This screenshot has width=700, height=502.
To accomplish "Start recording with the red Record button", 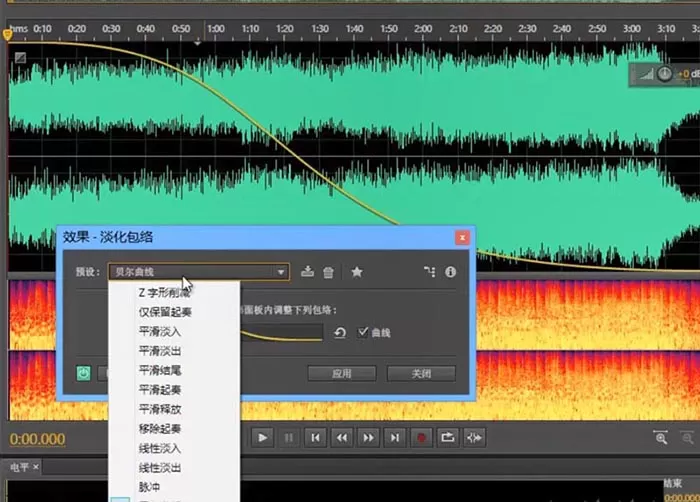I will (421, 438).
